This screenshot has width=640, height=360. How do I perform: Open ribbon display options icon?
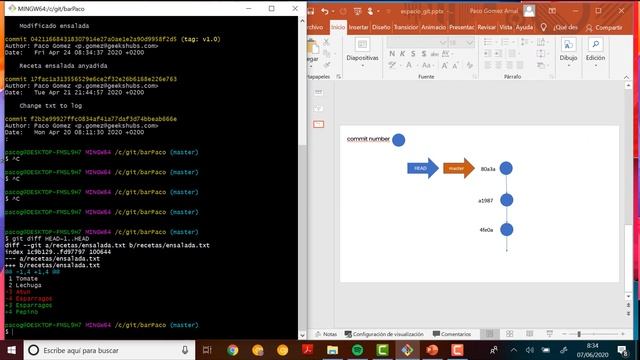click(552, 11)
